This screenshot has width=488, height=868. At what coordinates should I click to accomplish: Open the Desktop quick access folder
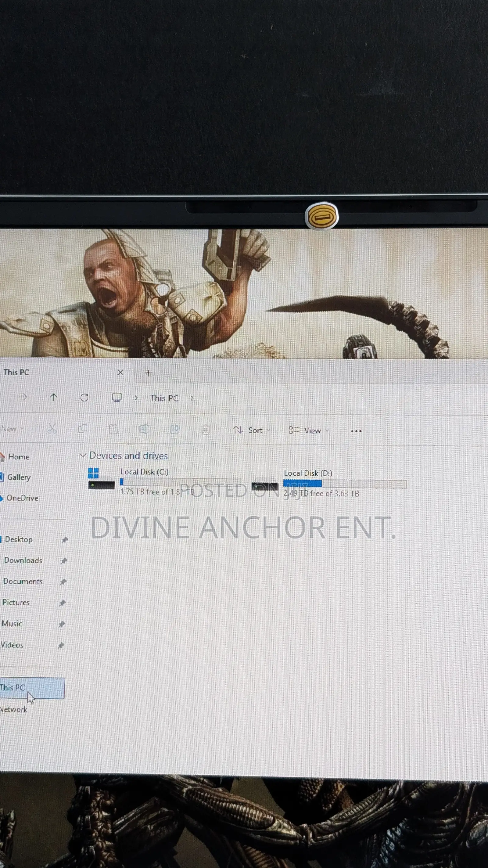click(x=19, y=539)
